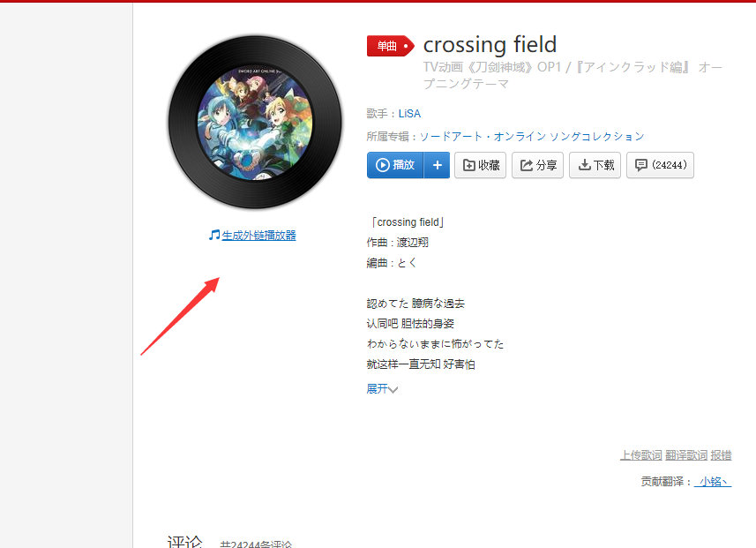Download the song with 下载 button
The width and height of the screenshot is (756, 548).
595,165
